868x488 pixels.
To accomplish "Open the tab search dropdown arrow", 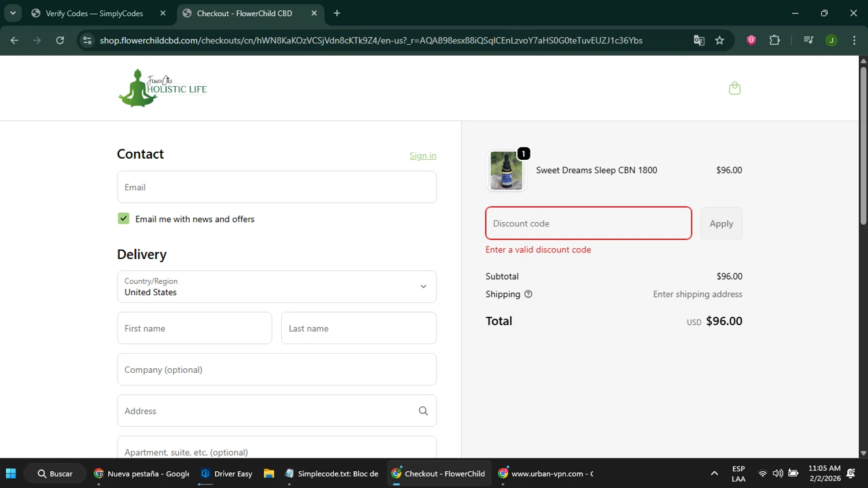I will 13,13.
